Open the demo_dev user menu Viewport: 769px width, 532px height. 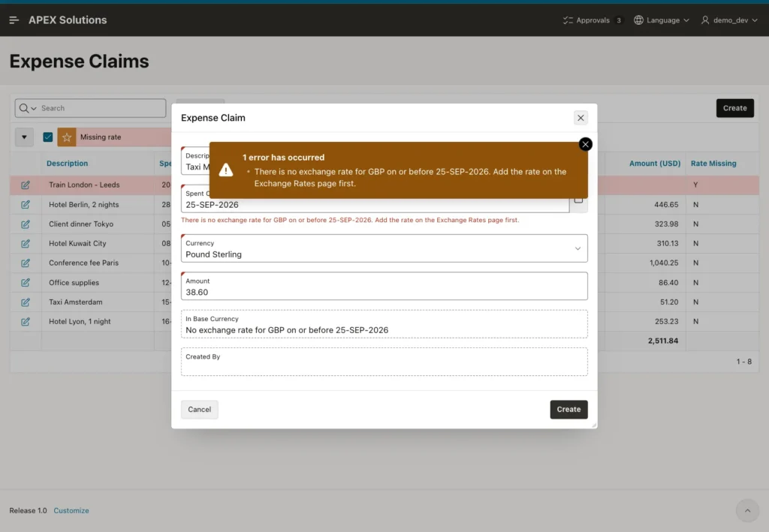(729, 20)
